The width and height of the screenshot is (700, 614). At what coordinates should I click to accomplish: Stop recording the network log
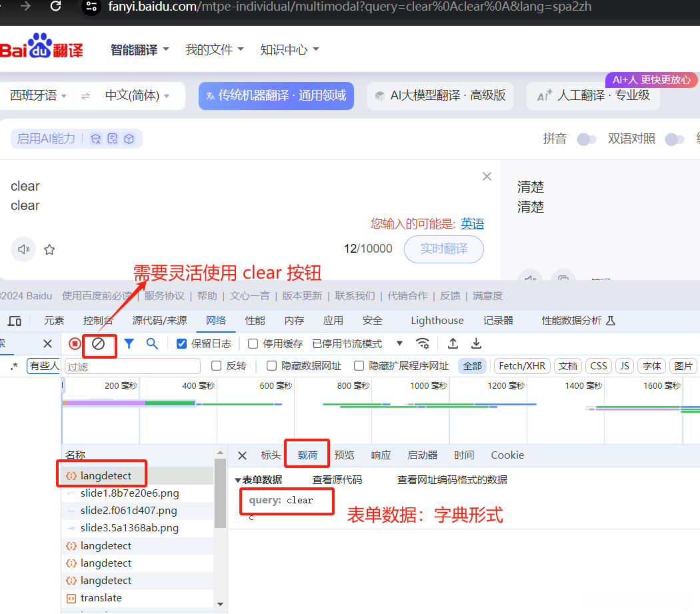click(x=75, y=343)
